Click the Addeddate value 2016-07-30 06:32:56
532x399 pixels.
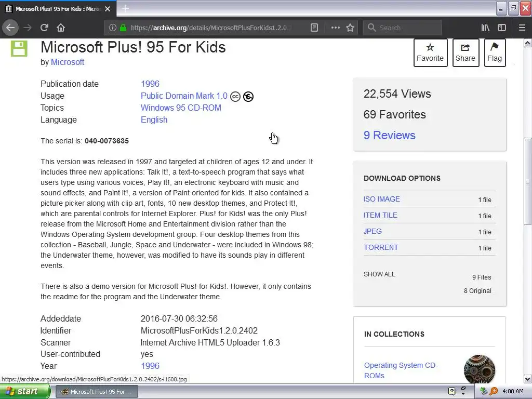click(179, 319)
